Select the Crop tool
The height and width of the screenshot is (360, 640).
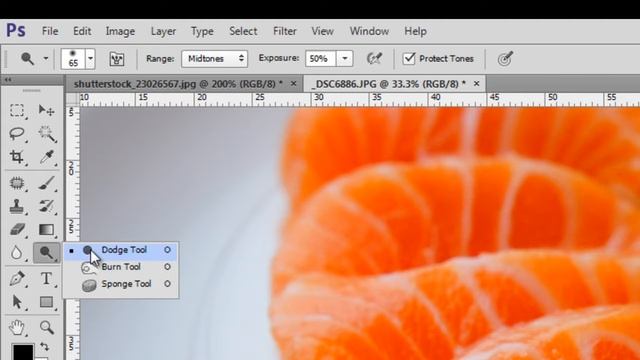pos(17,157)
